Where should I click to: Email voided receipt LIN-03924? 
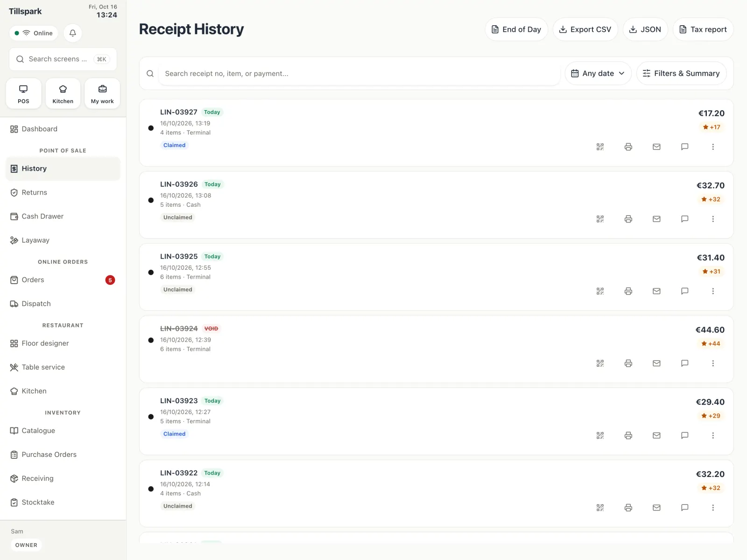click(656, 364)
